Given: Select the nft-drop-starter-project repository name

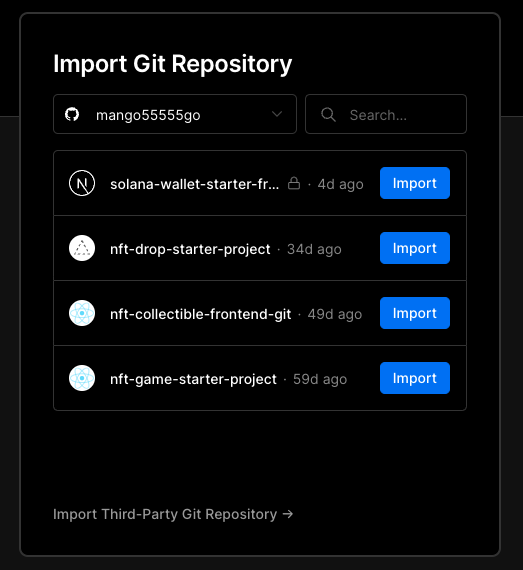Looking at the screenshot, I should point(190,249).
